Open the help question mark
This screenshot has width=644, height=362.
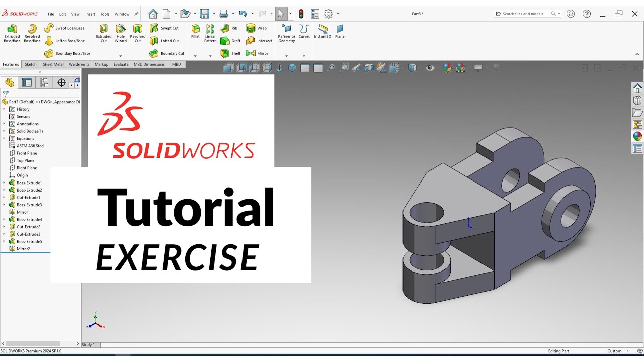click(x=587, y=14)
